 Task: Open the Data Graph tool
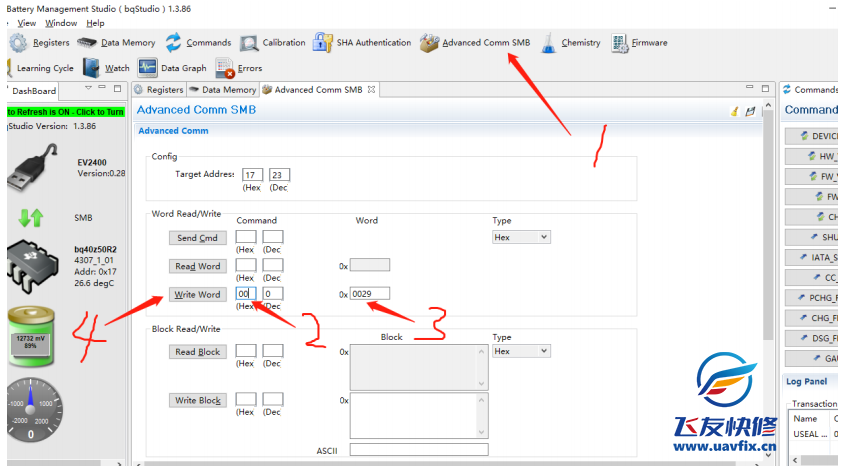click(172, 69)
